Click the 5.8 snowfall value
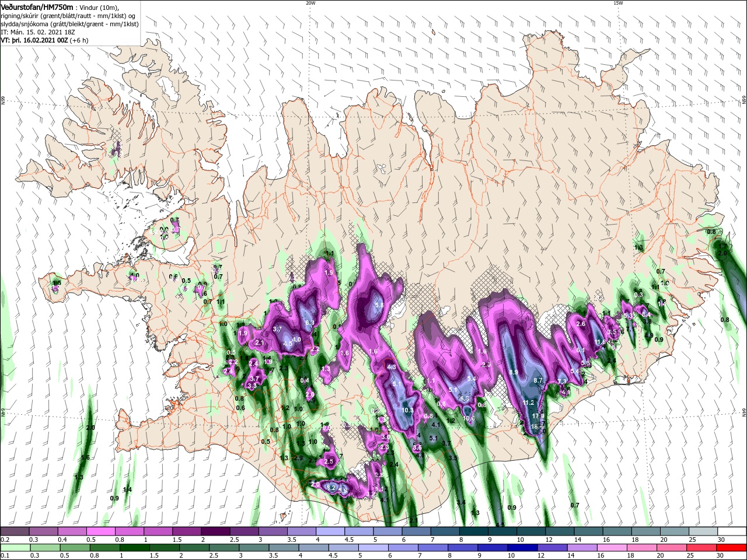747x560 pixels. click(379, 305)
